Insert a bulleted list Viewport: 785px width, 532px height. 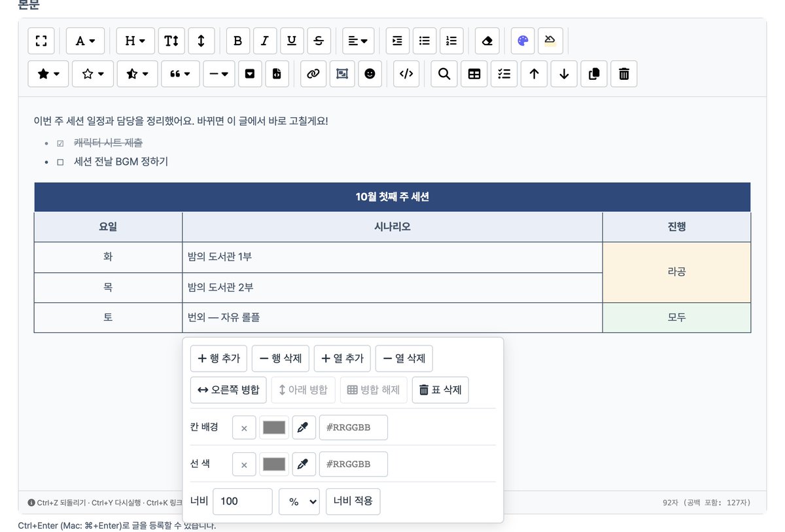[425, 41]
